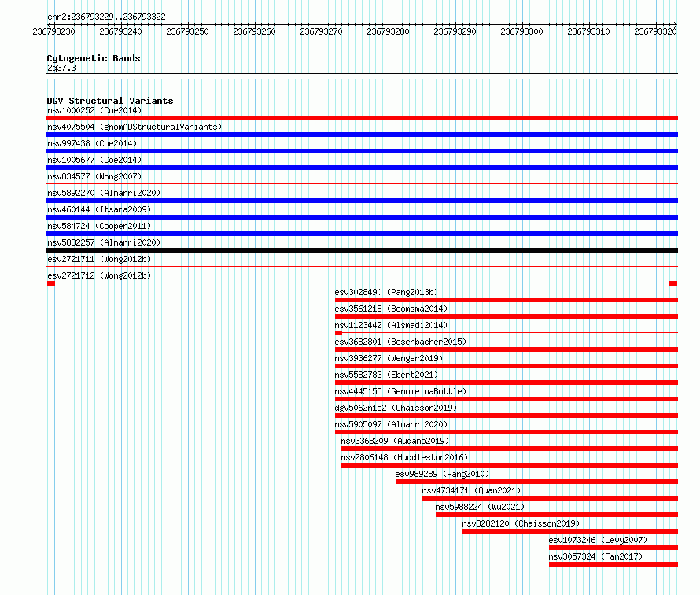The image size is (700, 595).
Task: Open nsv4445155 (GenomeinaBottle) variant
Action: [x=400, y=391]
